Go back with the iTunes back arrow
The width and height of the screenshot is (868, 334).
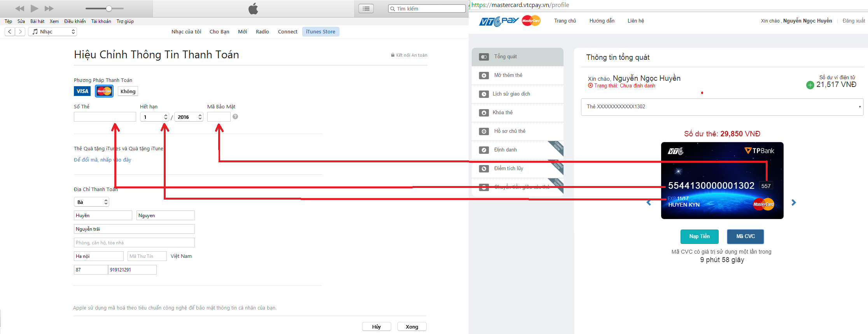(x=10, y=32)
